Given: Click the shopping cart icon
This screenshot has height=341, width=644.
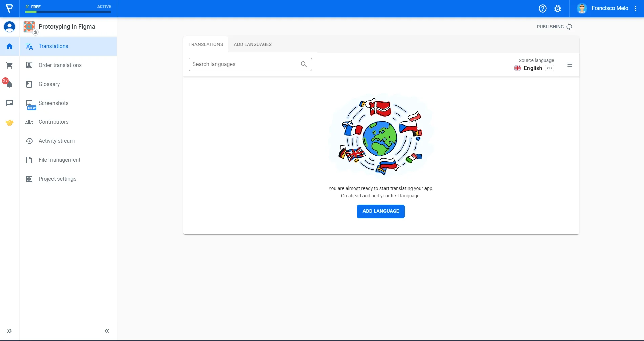Looking at the screenshot, I should [x=9, y=65].
